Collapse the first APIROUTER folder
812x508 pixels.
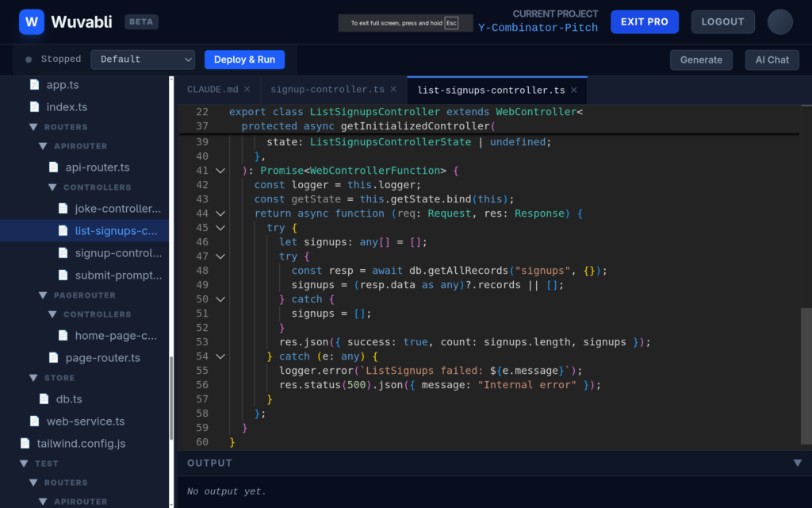[43, 146]
